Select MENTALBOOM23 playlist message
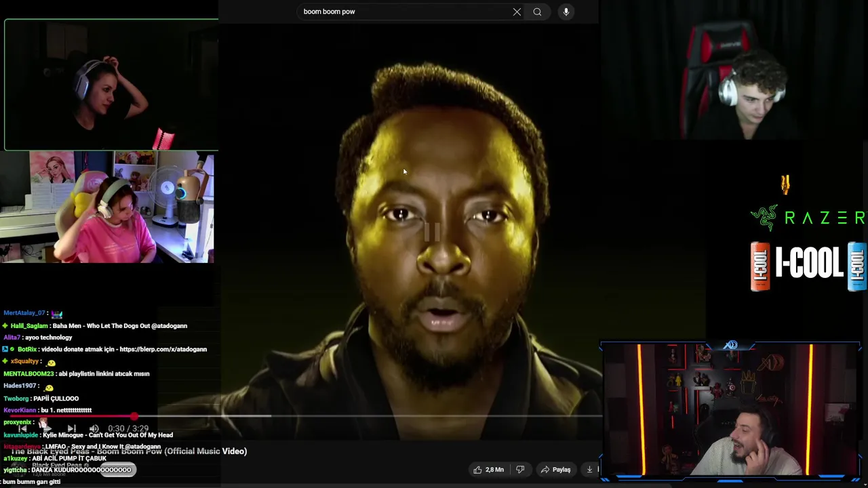The image size is (868, 488). [77, 373]
